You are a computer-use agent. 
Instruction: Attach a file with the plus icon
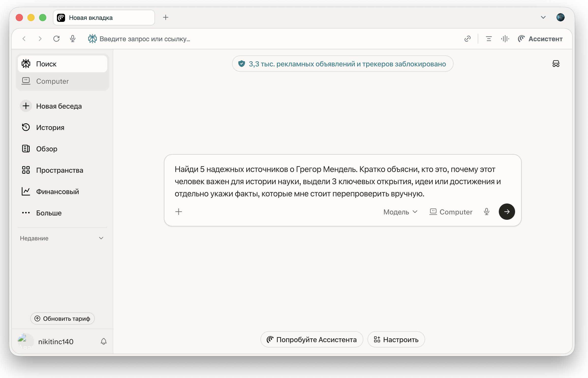click(x=179, y=212)
